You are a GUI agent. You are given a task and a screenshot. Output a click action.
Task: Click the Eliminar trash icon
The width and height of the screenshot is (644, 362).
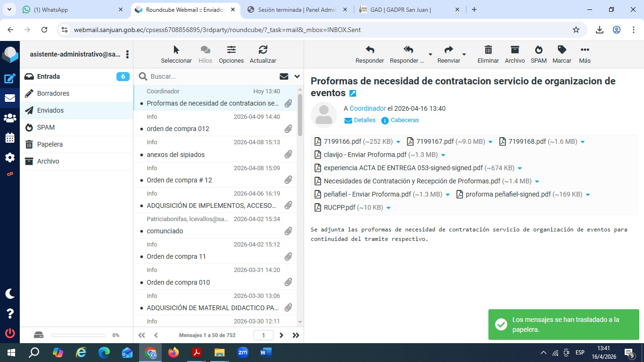click(x=488, y=50)
